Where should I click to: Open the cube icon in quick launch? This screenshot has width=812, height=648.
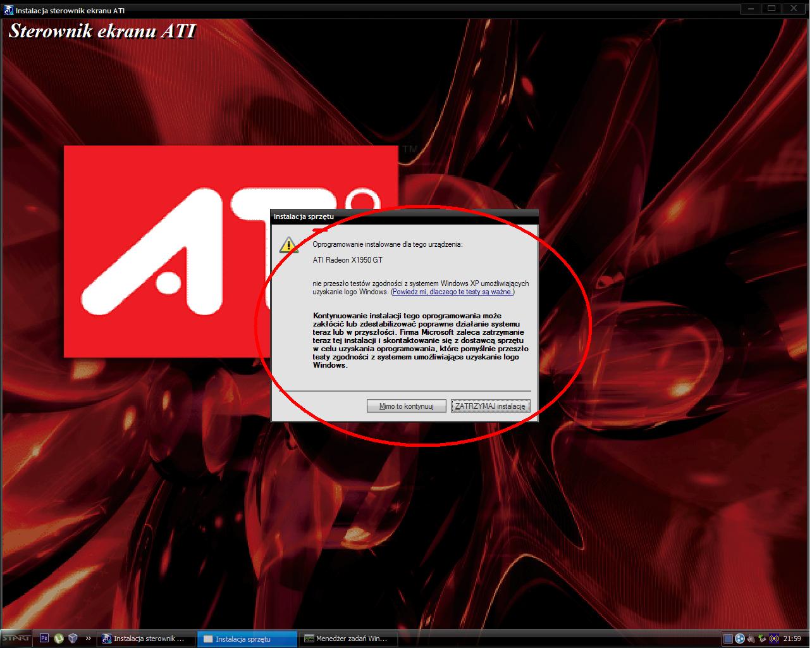coord(73,639)
